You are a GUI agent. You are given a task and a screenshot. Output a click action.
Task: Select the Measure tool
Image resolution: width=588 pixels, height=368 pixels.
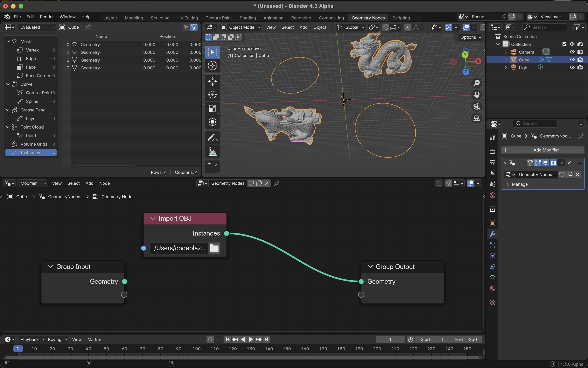[212, 151]
